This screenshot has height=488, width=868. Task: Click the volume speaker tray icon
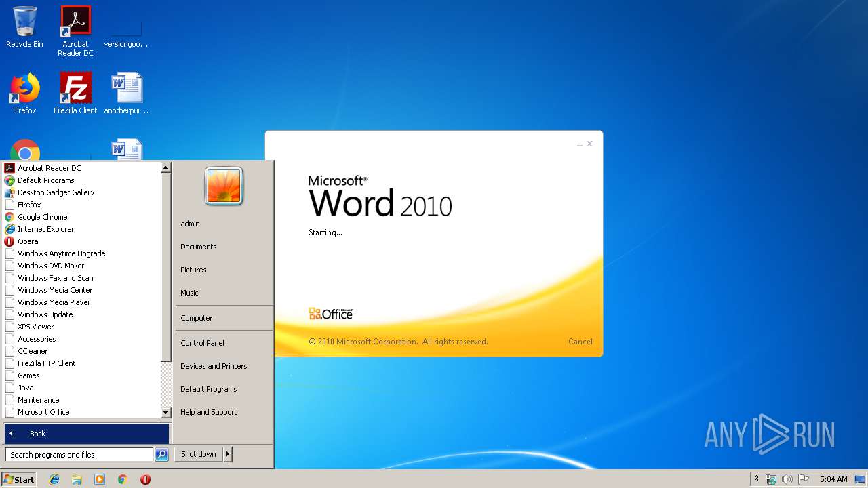coord(787,479)
